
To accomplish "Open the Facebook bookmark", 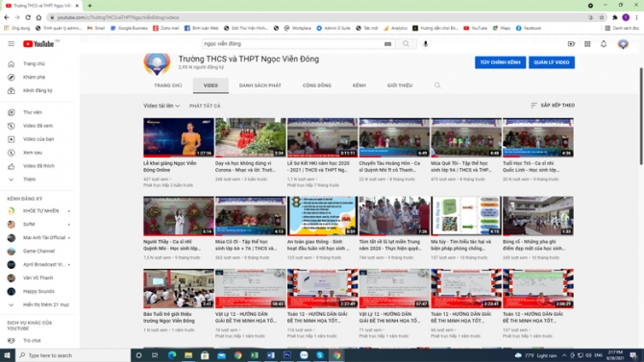I will [x=529, y=28].
